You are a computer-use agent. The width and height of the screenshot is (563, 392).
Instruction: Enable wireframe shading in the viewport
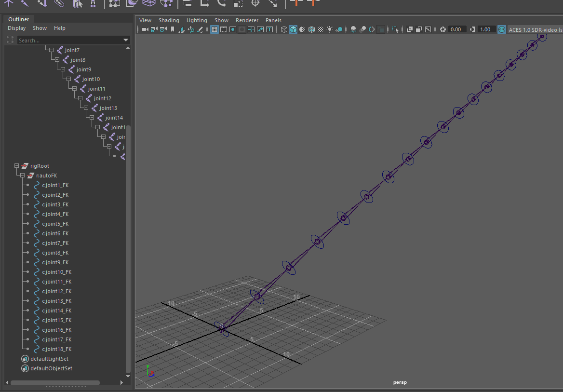[284, 29]
